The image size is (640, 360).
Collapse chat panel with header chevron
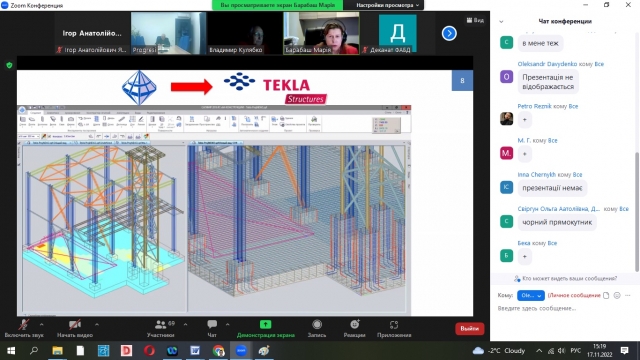(x=501, y=21)
